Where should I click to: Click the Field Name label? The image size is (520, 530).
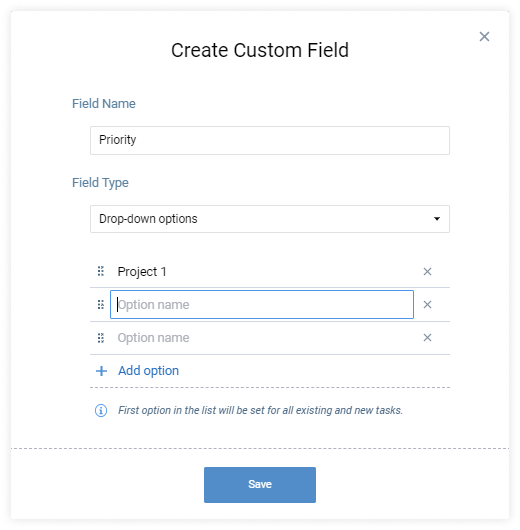pyautogui.click(x=104, y=104)
